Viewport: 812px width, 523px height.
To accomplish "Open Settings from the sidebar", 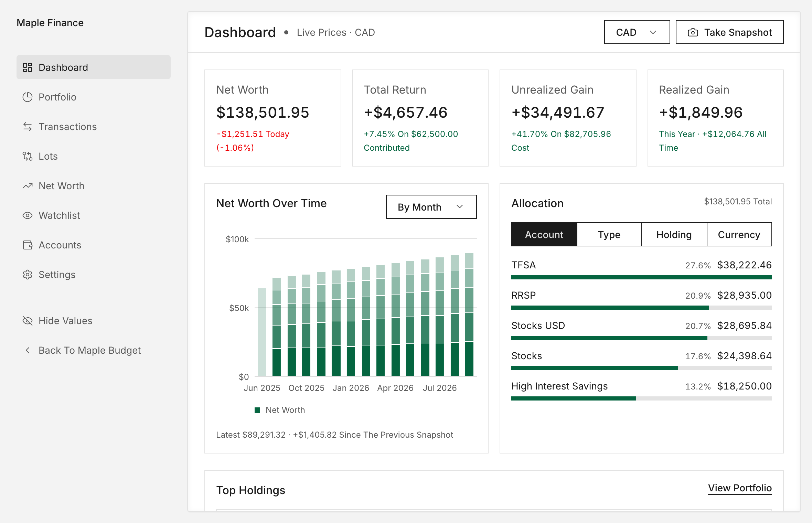I will (94, 275).
